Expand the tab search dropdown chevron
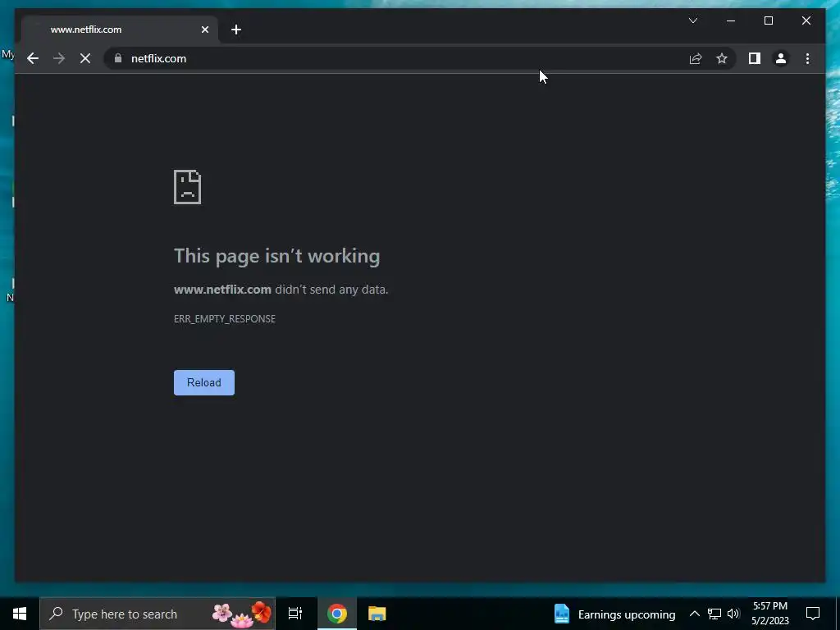 692,21
